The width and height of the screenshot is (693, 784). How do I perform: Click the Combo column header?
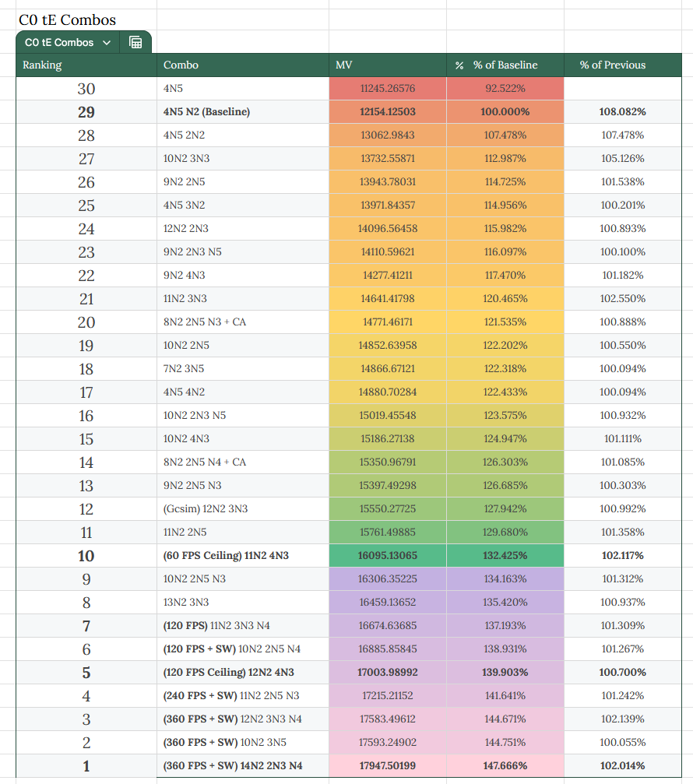(243, 65)
